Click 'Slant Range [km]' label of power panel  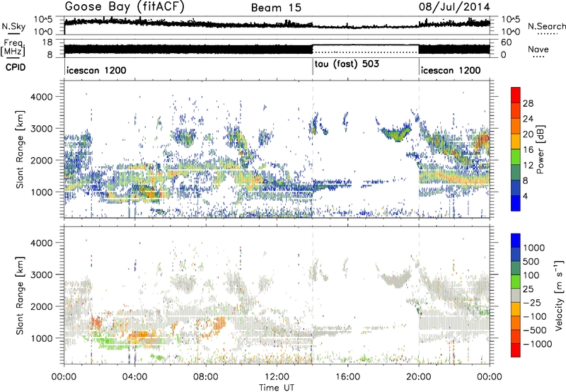[x=20, y=149]
